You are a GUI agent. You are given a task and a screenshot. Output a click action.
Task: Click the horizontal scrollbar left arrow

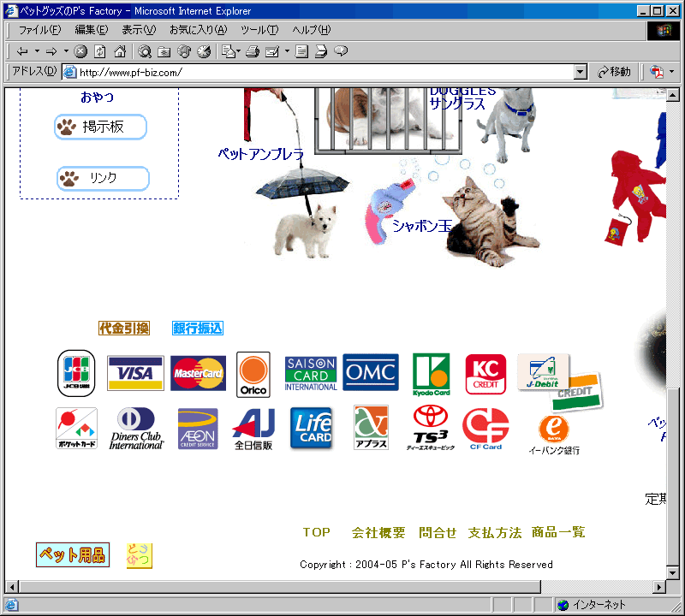12,587
